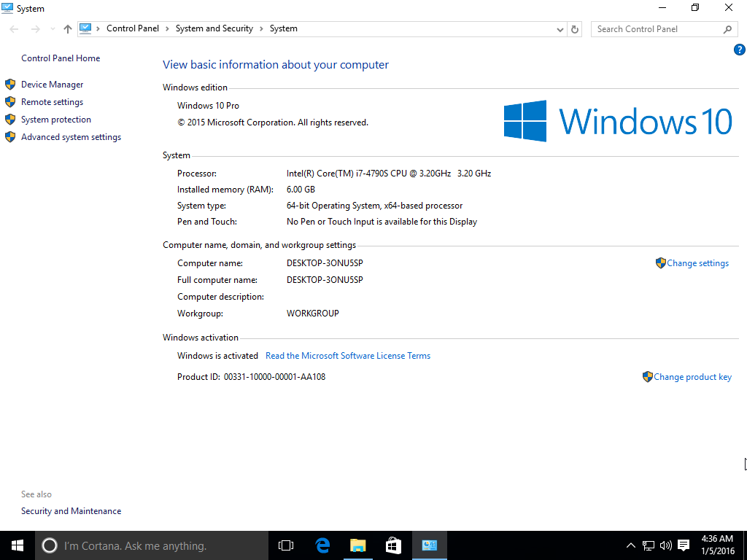
Task: Open Security and Maintenance link
Action: pos(71,511)
